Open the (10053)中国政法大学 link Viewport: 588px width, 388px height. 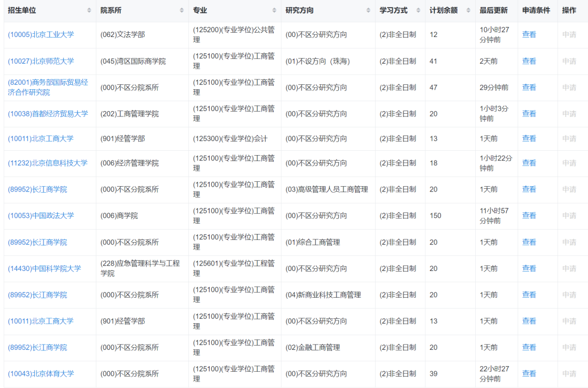[x=41, y=215]
